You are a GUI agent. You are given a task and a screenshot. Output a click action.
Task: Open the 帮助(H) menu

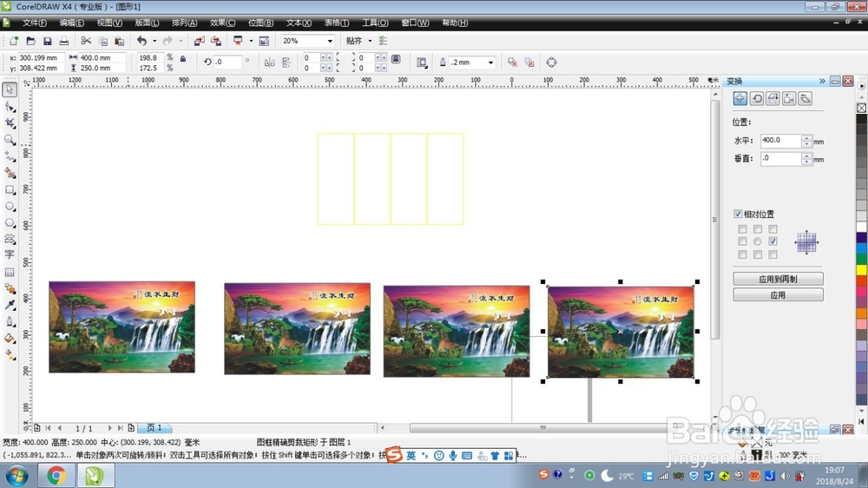455,23
